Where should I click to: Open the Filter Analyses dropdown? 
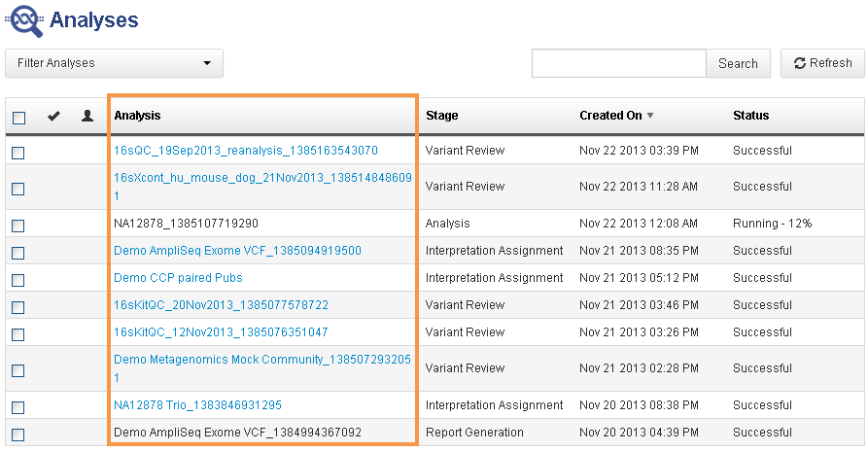114,63
